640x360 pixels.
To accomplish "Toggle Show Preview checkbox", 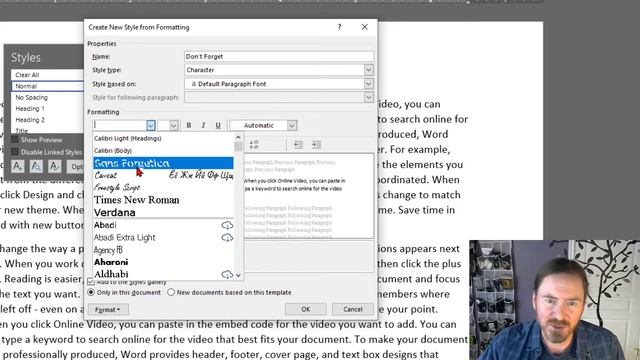I will click(x=15, y=140).
